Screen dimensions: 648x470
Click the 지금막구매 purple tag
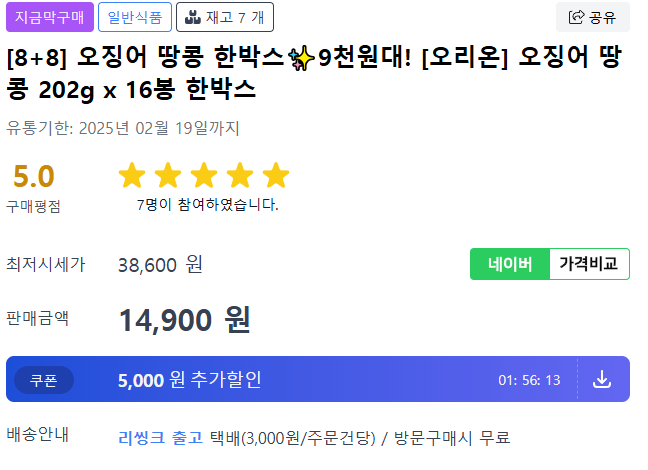click(x=49, y=17)
